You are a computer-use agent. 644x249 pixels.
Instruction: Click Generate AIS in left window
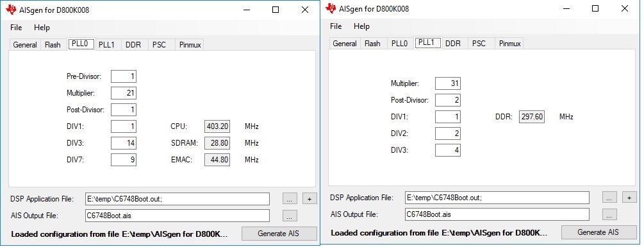[279, 234]
